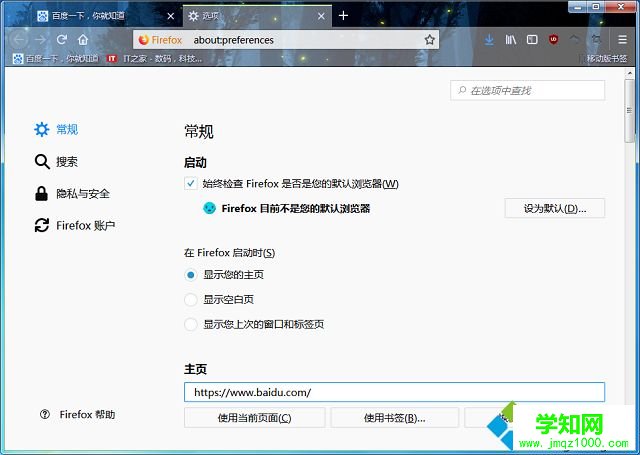Image resolution: width=640 pixels, height=455 pixels.
Task: Close the 百度一下 tab
Action: (171, 16)
